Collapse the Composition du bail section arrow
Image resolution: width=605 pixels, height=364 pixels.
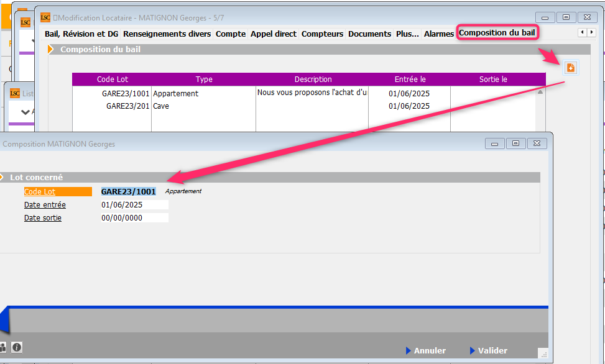point(50,49)
